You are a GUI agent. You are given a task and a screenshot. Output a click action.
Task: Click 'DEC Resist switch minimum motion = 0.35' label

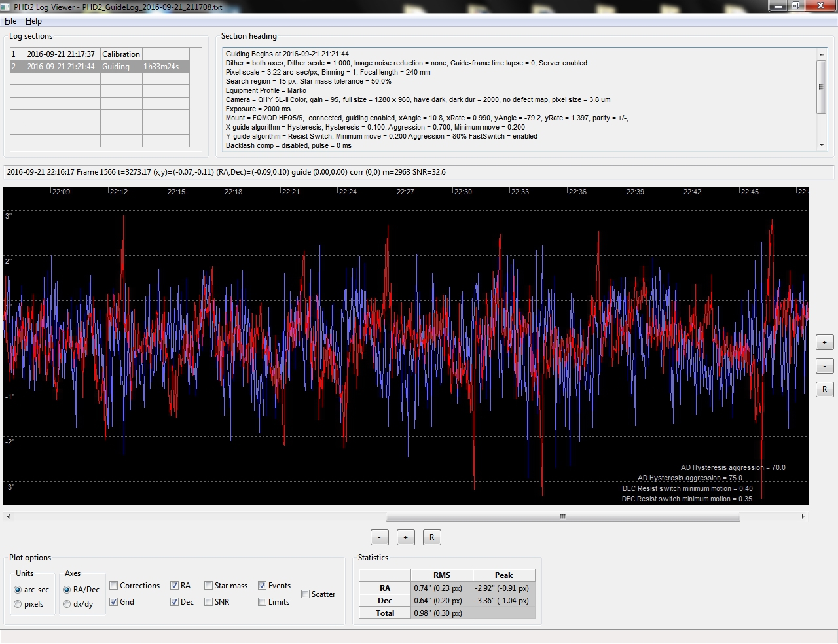[687, 499]
